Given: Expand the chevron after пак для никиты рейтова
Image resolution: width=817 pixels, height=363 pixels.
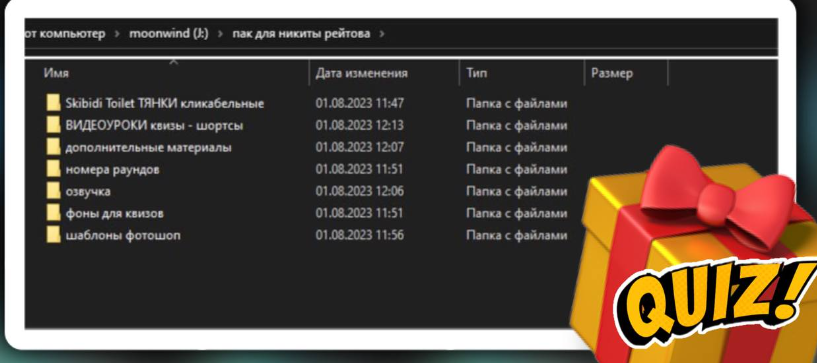Looking at the screenshot, I should (382, 34).
